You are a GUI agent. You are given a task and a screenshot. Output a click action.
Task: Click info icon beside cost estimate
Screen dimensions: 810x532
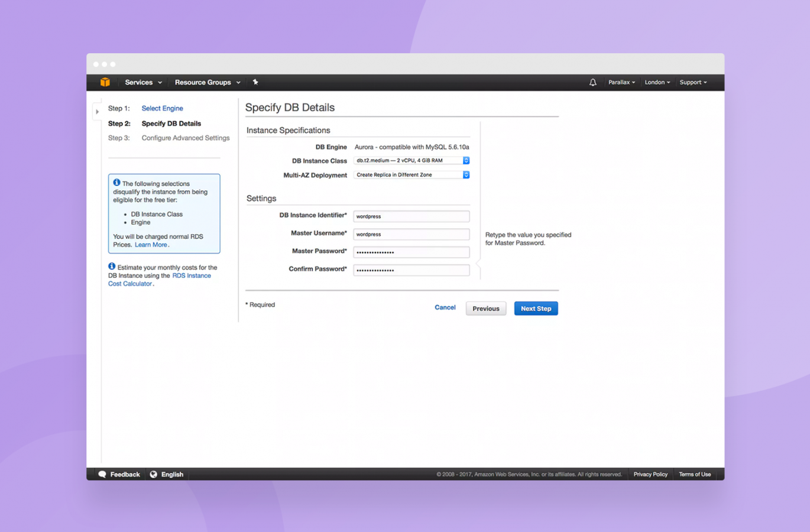(112, 267)
